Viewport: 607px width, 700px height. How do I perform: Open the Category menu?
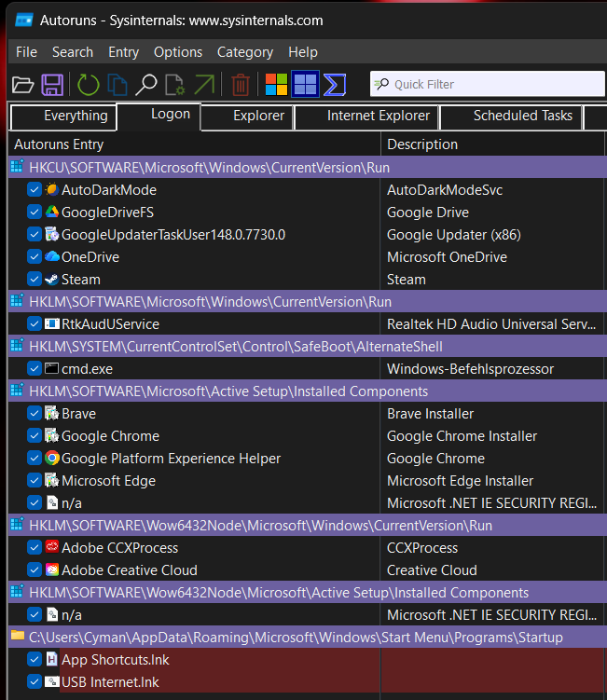click(245, 52)
